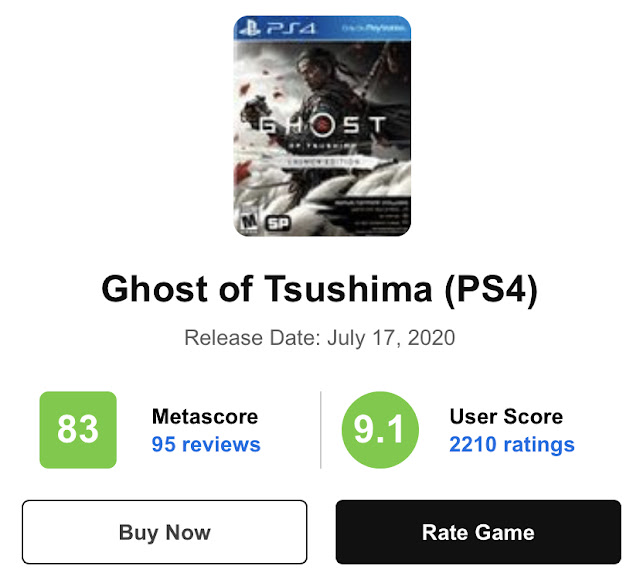Screen dimensions: 640x587
Task: Click the User Score label
Action: point(506,416)
